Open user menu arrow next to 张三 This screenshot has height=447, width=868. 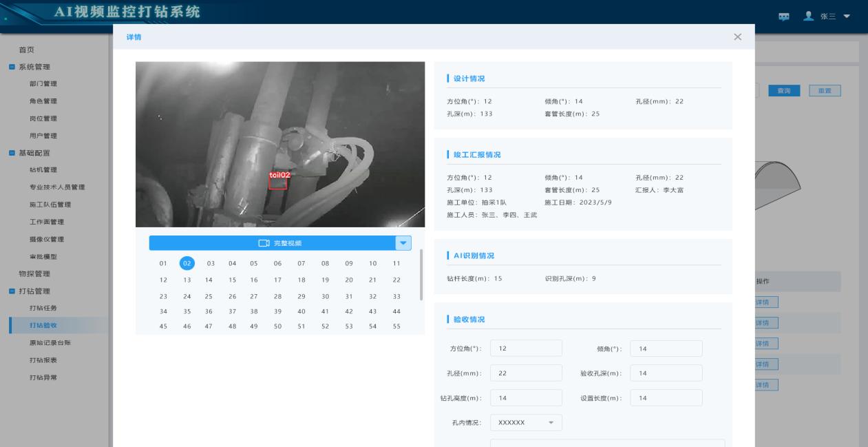point(847,17)
